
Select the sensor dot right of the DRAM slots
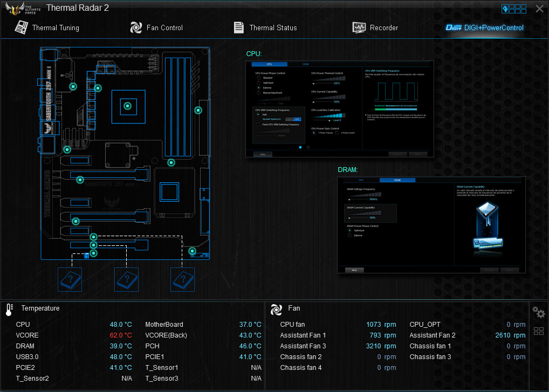click(x=198, y=110)
